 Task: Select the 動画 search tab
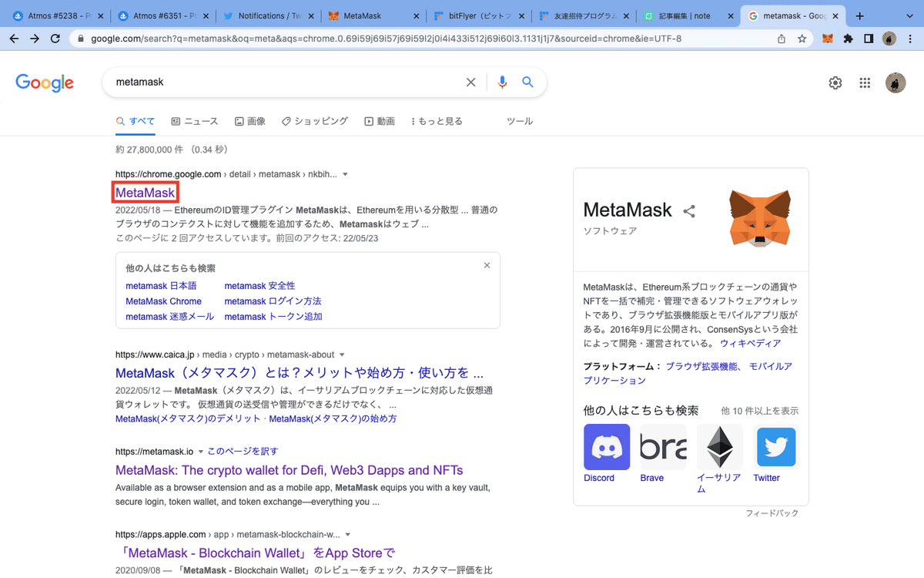coord(380,121)
